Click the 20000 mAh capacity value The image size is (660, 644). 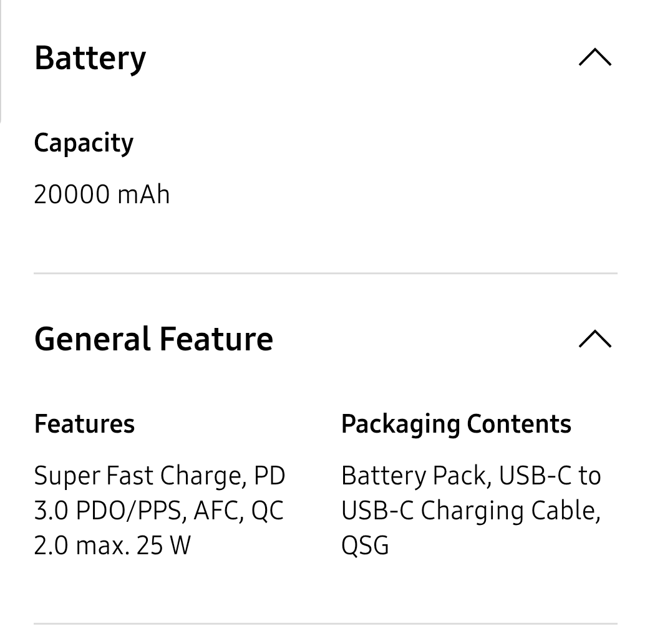(102, 194)
